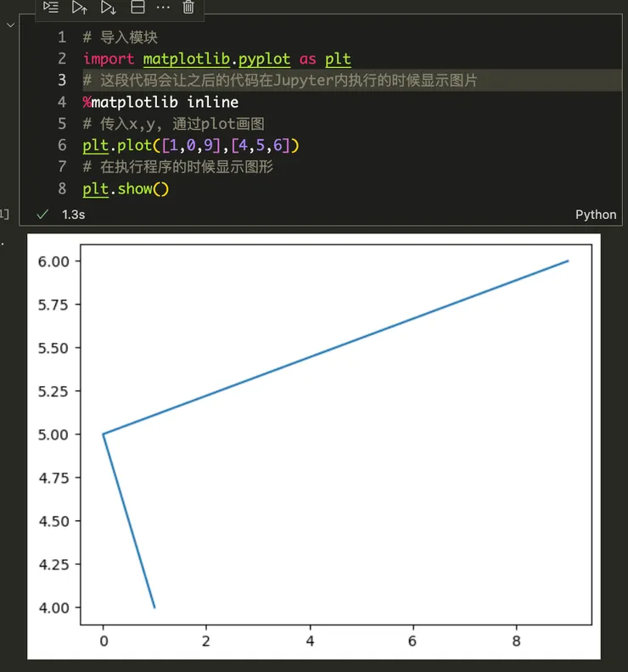Click the comment line mentioning Jupyter
The width and height of the screenshot is (628, 672).
[280, 80]
